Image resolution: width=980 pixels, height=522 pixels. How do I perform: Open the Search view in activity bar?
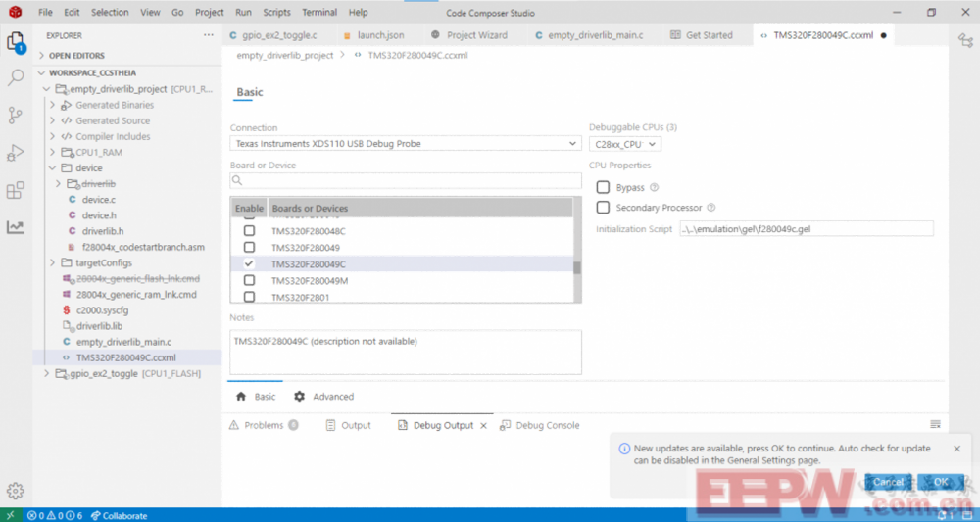click(x=16, y=77)
